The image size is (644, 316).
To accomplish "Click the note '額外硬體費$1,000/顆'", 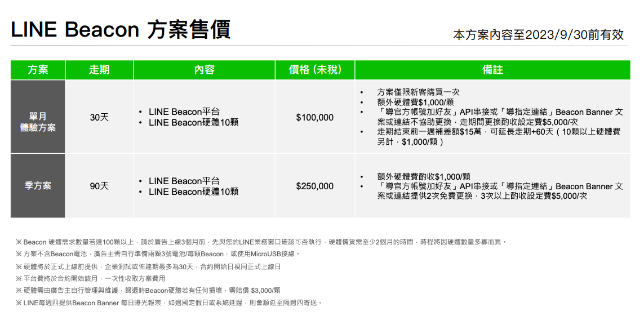I will (415, 102).
